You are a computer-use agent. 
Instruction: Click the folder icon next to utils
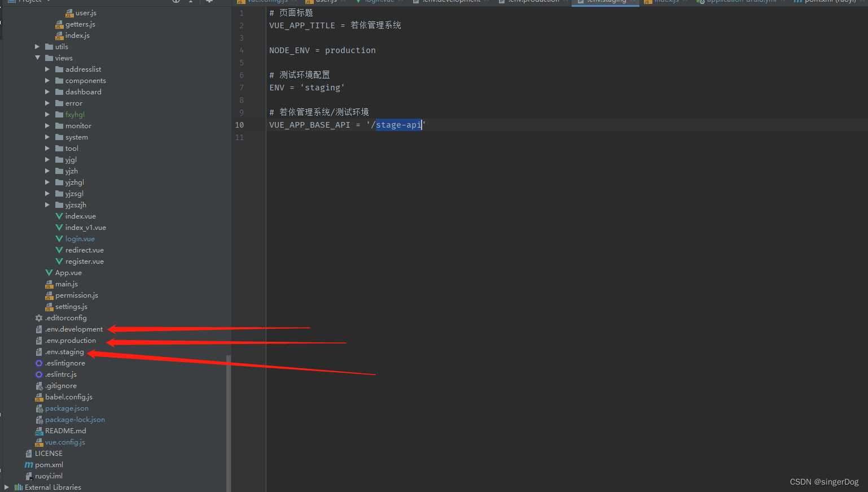[x=49, y=47]
